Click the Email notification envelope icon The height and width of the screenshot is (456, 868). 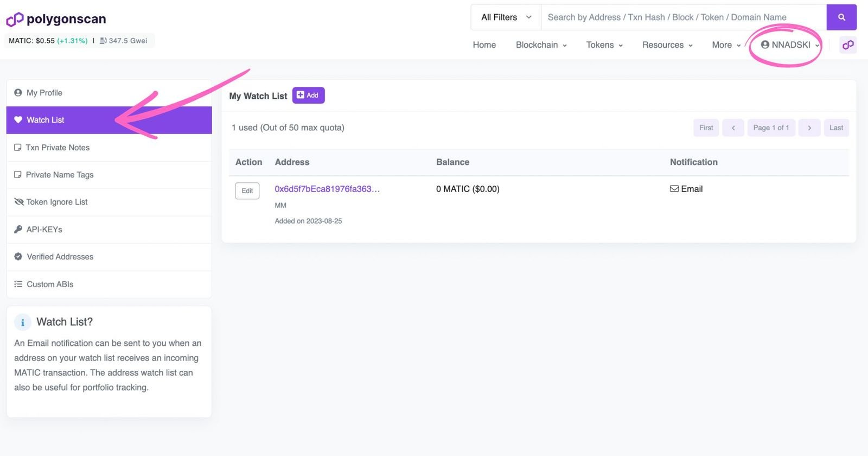tap(674, 189)
